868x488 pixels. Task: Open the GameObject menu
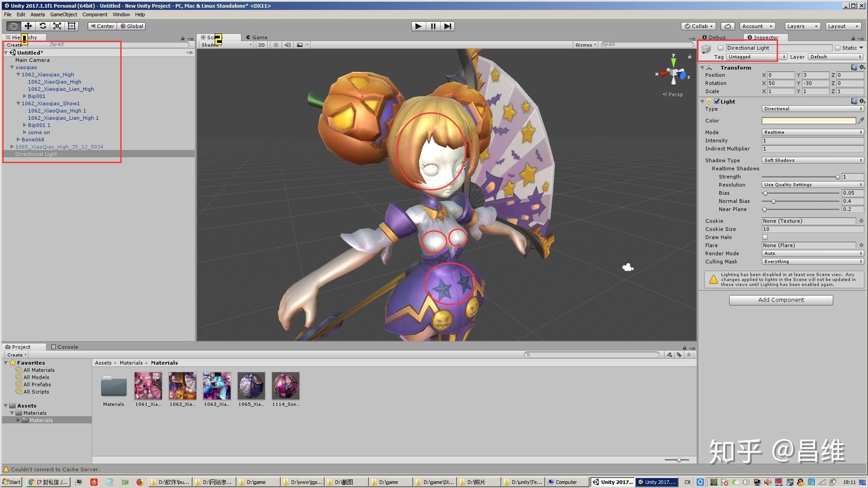click(x=64, y=14)
